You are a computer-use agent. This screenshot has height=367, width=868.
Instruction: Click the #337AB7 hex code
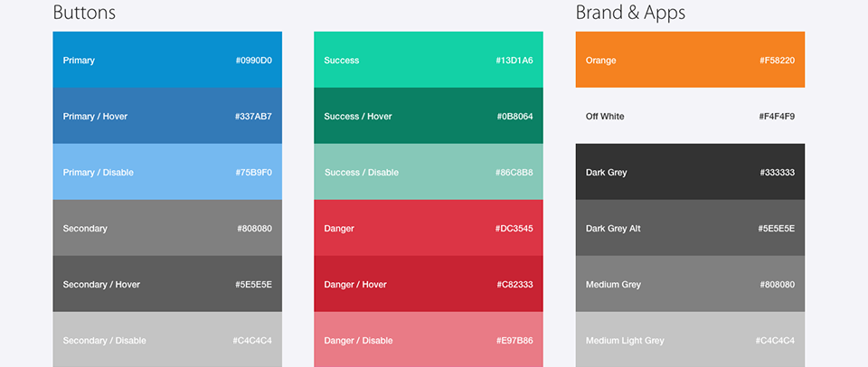253,117
